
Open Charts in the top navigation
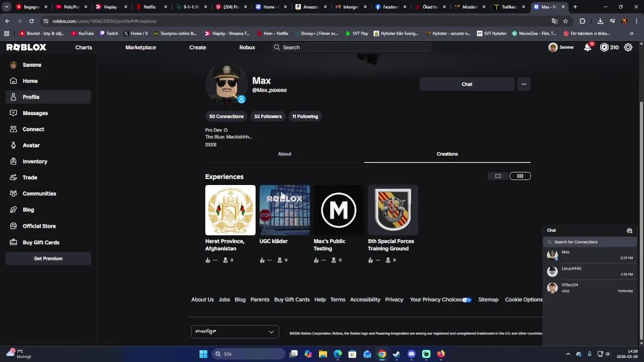(84, 47)
